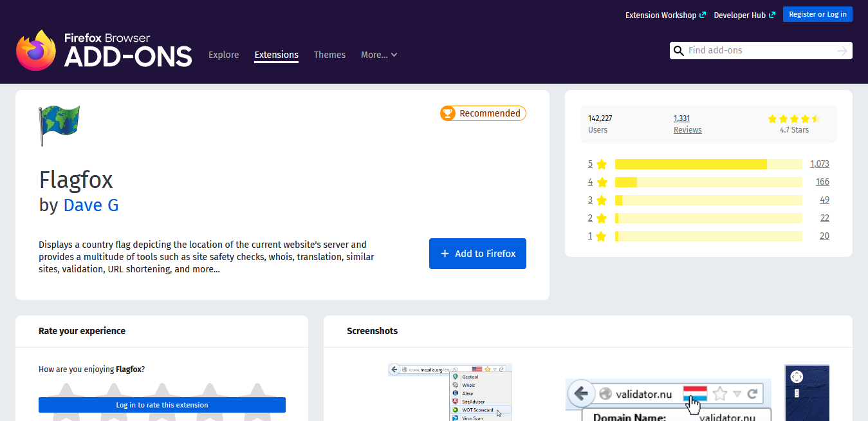Open the Developer Hub link
This screenshot has height=421, width=868.
coord(744,15)
